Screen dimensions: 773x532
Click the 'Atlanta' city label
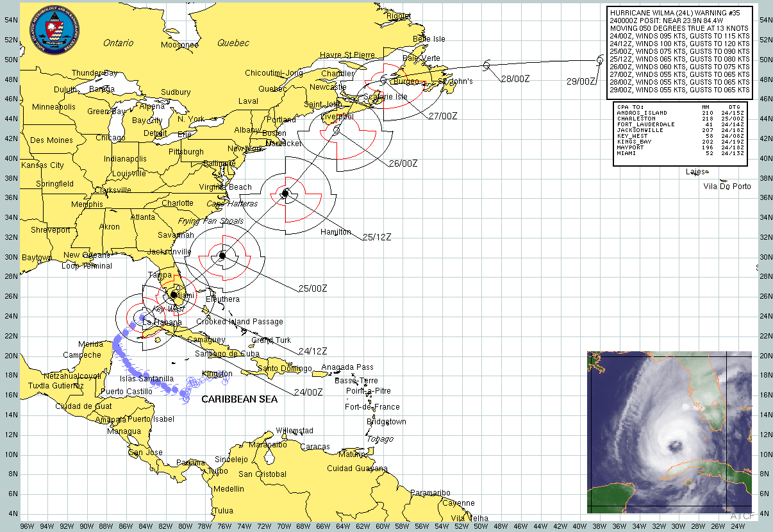[x=142, y=217]
